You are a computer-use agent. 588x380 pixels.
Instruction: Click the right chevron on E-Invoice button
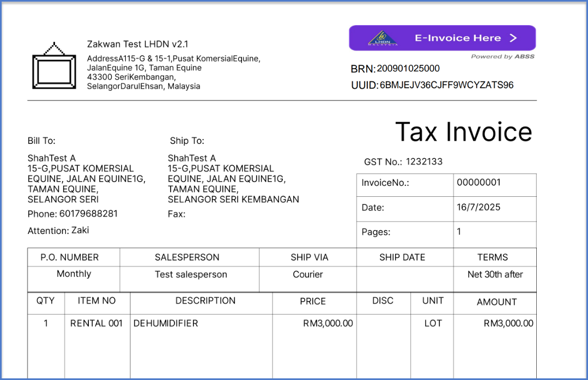click(x=513, y=38)
